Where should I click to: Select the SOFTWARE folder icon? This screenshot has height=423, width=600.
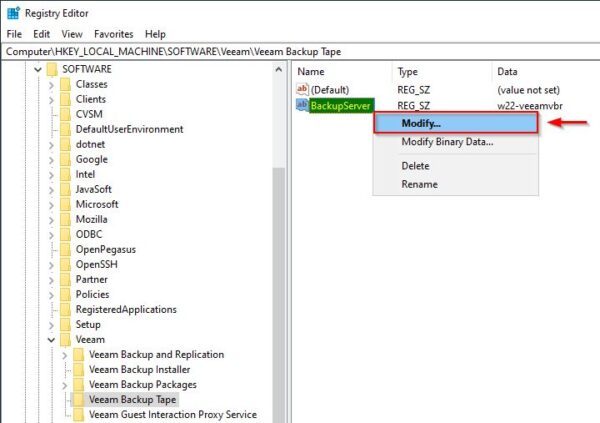point(52,69)
